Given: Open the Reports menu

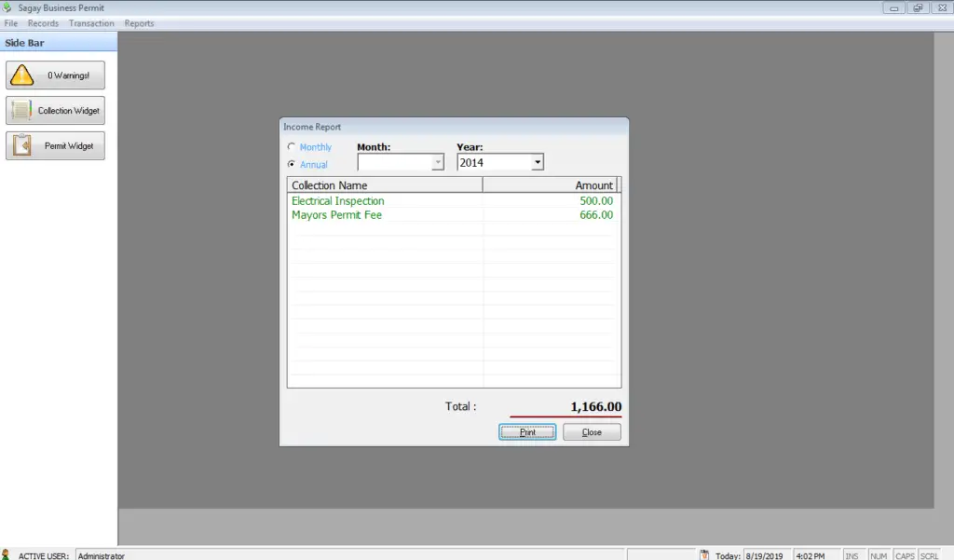Looking at the screenshot, I should [139, 22].
